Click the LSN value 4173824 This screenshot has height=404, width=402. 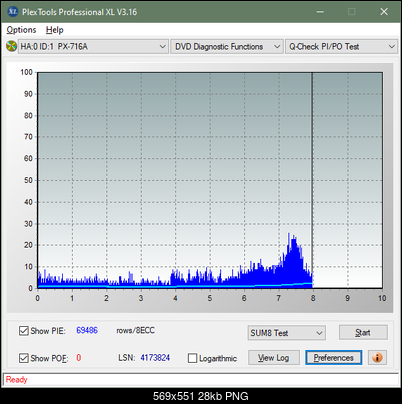coord(155,358)
